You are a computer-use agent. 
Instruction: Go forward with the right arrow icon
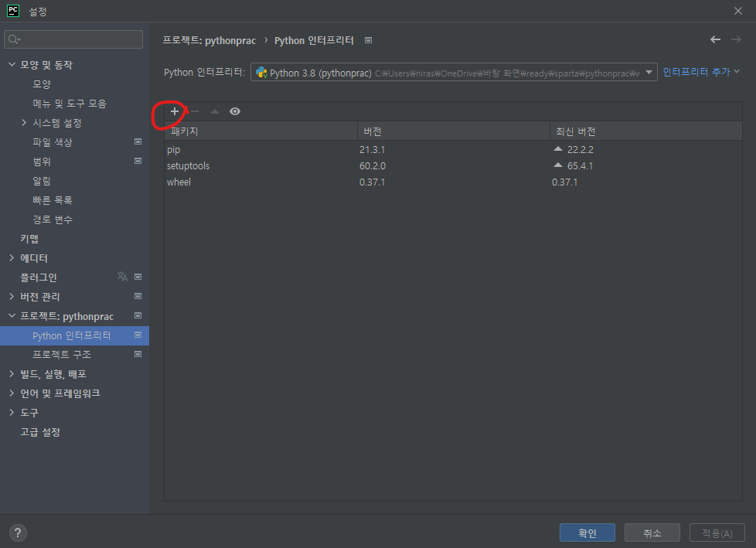click(736, 39)
